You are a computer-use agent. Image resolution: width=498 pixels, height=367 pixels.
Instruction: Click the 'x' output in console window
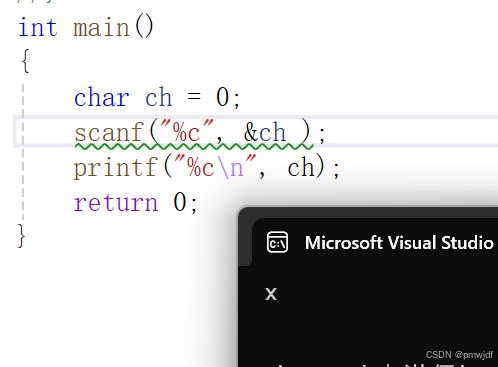(271, 294)
